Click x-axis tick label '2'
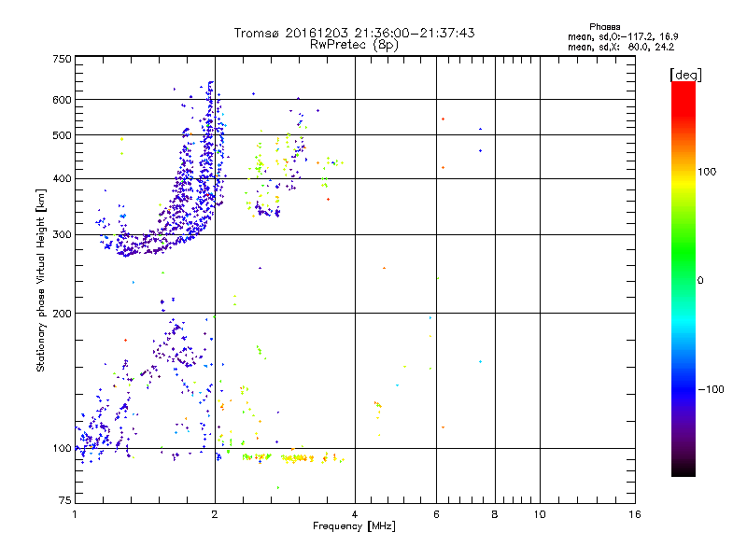Screen dimensions: 747x560 pos(215,514)
